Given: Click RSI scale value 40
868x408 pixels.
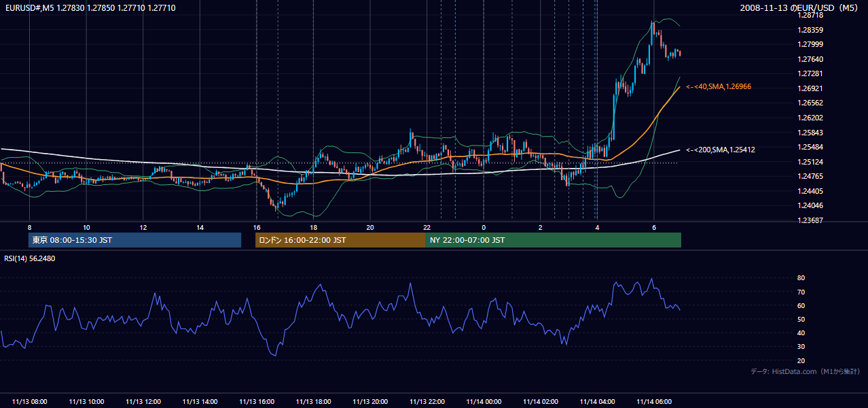Looking at the screenshot, I should tap(801, 333).
